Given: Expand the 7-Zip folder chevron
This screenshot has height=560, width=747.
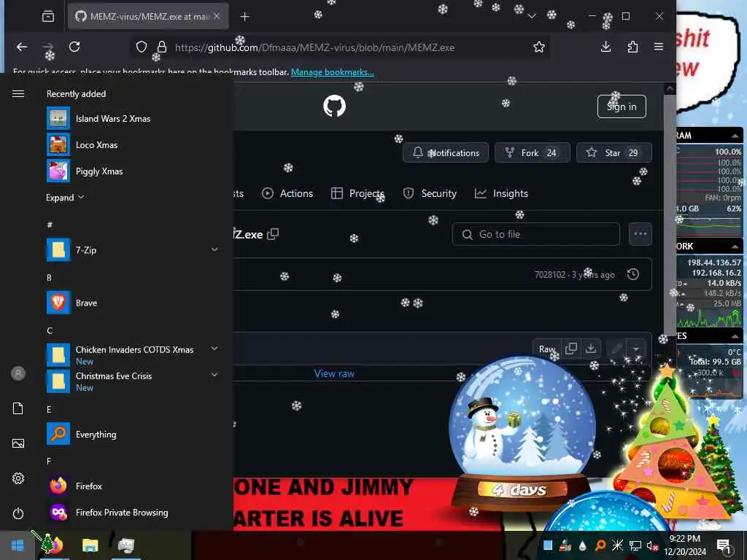Looking at the screenshot, I should (x=214, y=249).
